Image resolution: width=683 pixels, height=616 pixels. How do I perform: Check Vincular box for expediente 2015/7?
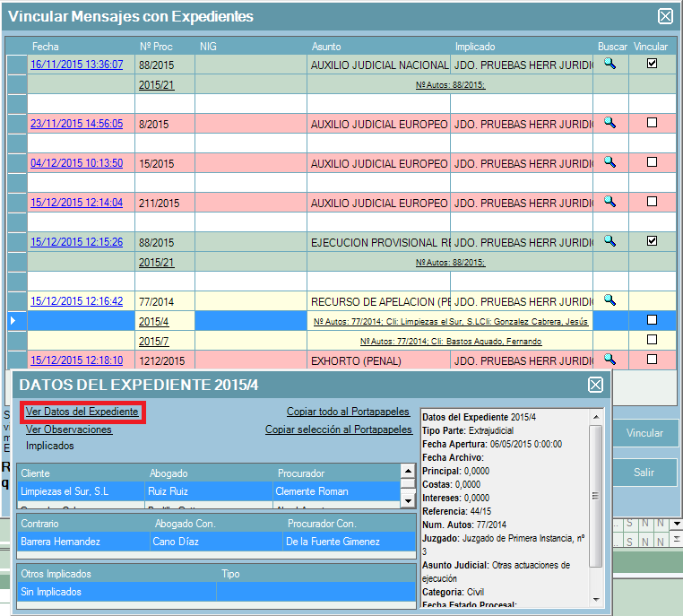click(x=652, y=340)
